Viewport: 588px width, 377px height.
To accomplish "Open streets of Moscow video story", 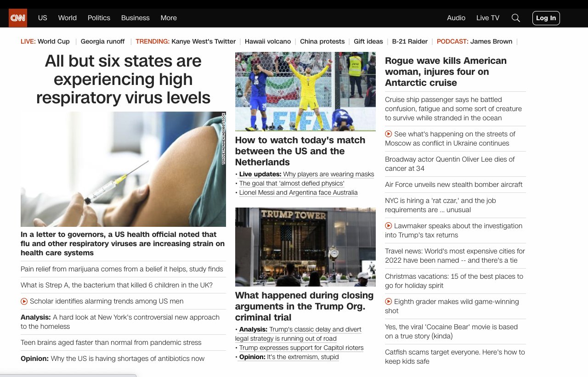I will point(450,139).
